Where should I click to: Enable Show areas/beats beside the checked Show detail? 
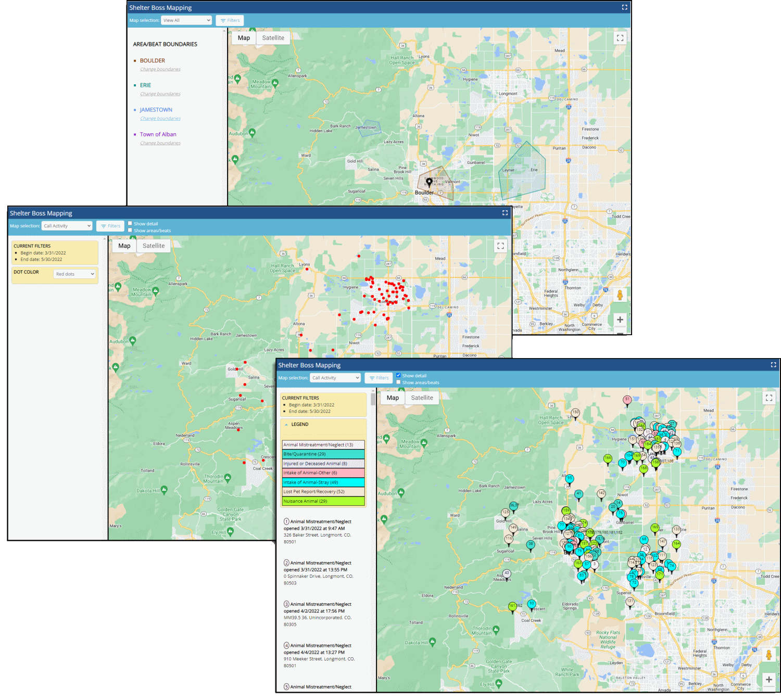[x=398, y=382]
